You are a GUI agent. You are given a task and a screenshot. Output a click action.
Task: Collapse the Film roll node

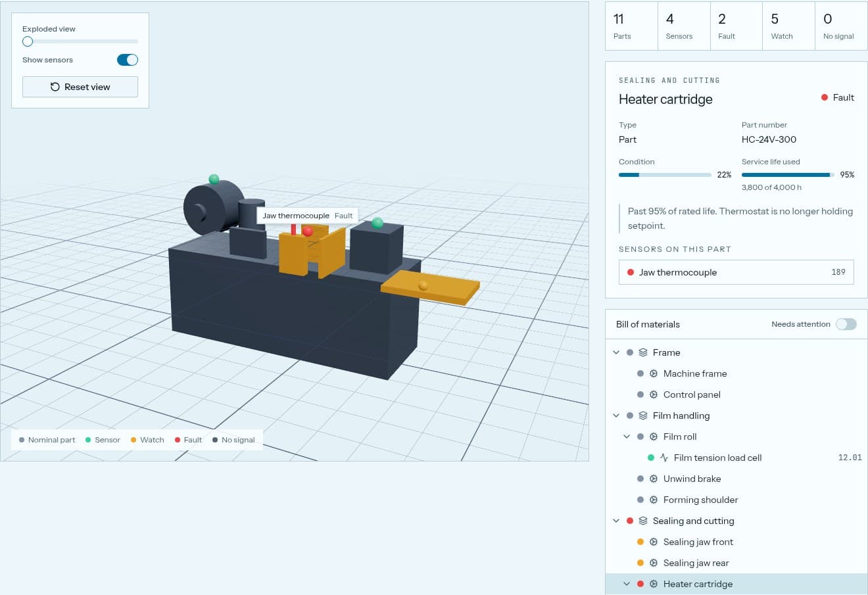click(627, 437)
